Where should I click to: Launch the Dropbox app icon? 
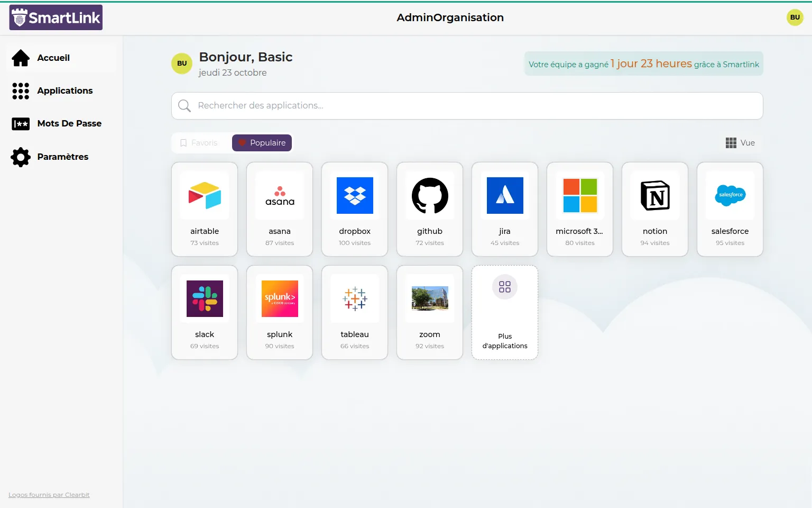[x=355, y=196]
